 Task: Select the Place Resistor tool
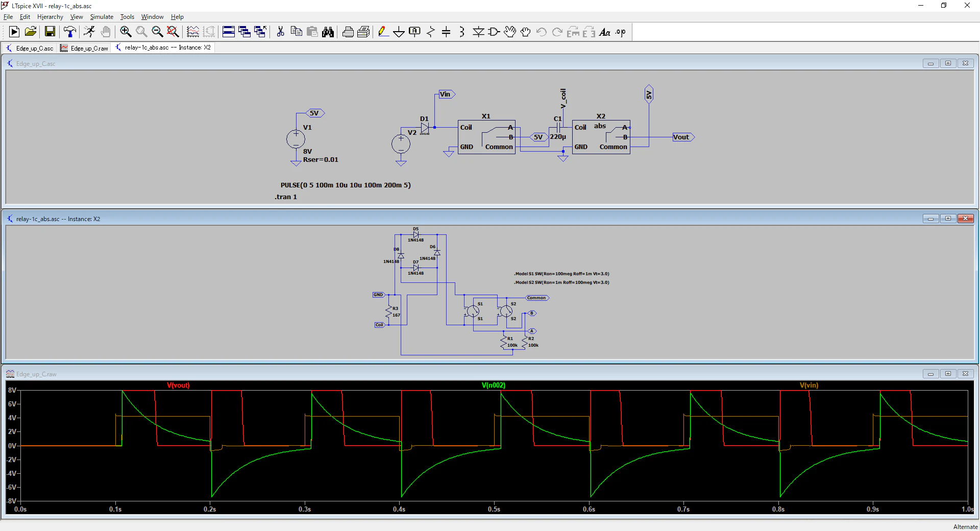coord(430,32)
